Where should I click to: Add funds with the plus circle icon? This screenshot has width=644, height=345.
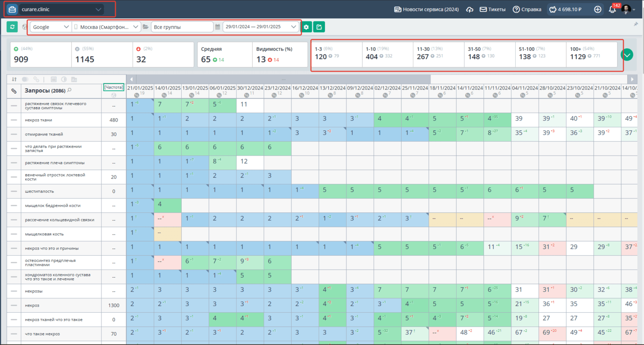coord(597,10)
